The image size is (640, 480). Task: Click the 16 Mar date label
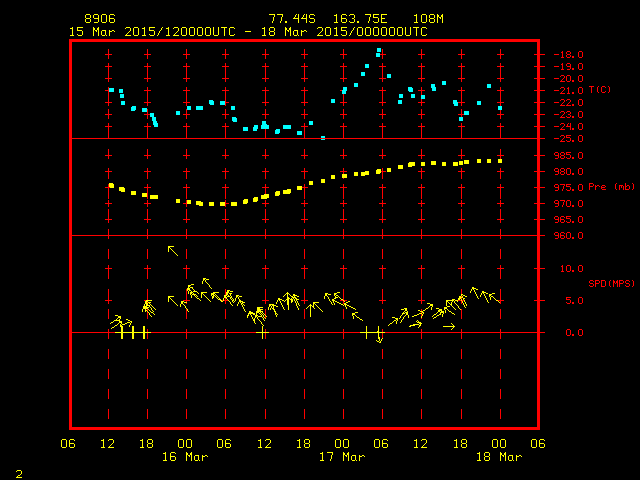click(x=185, y=457)
